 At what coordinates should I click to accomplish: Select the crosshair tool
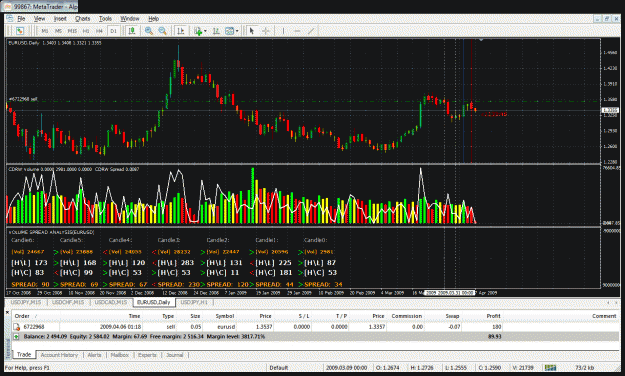[265, 31]
